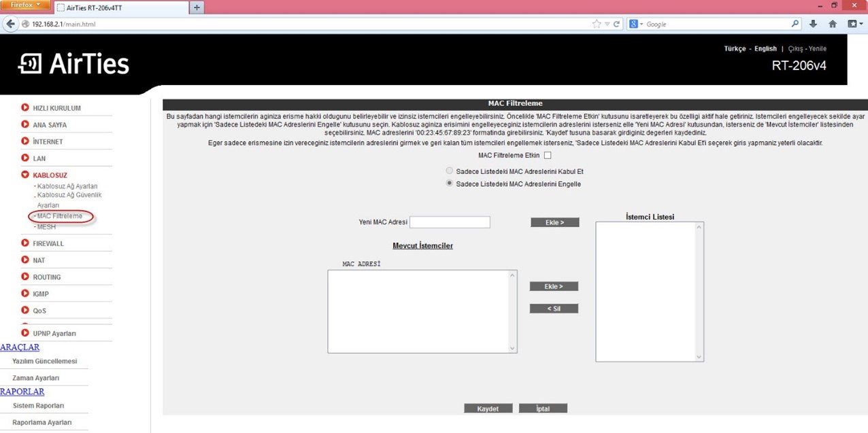The image size is (868, 433).
Task: Click the Yeni MAC Adresi input field
Action: 450,222
